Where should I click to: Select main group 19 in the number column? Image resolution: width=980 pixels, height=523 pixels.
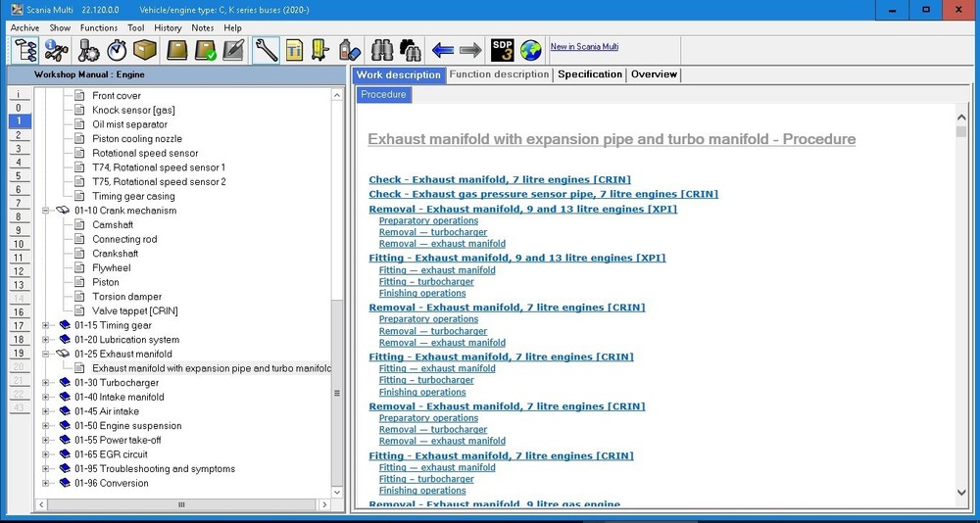point(19,354)
